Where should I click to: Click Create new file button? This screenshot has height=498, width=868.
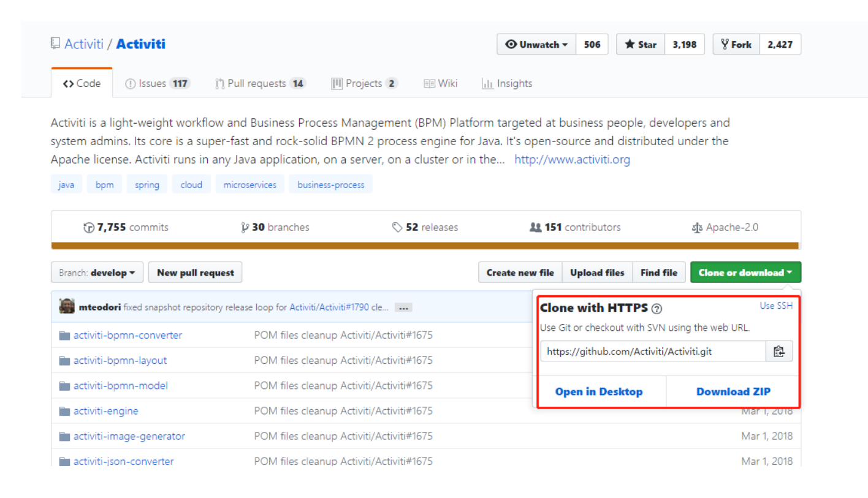(520, 273)
